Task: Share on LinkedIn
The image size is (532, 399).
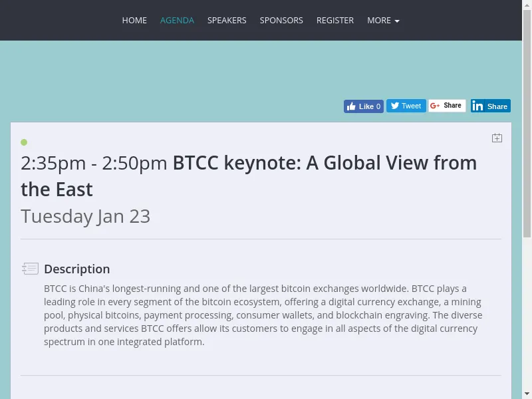Action: pyautogui.click(x=491, y=106)
